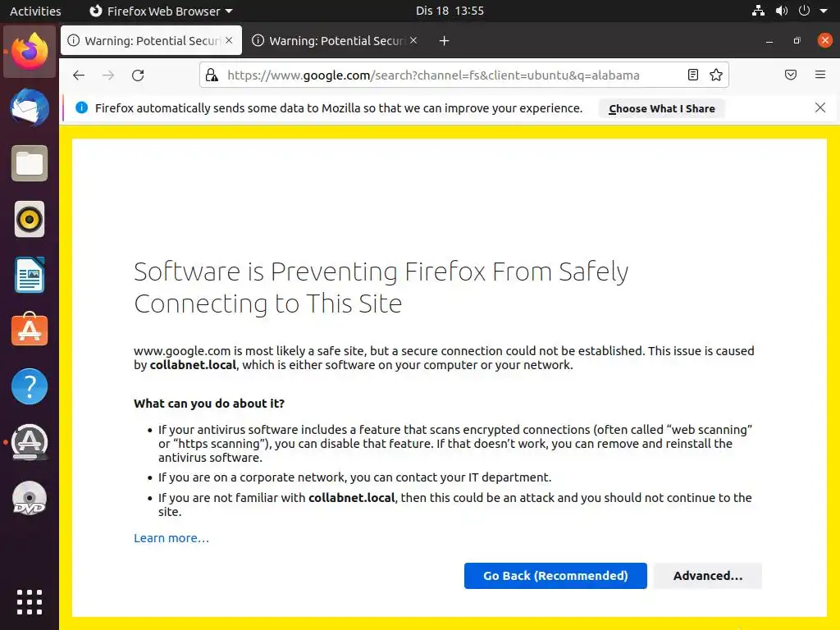This screenshot has height=630, width=840.
Task: Select the first Warning: Potential Security tab
Action: [144, 41]
